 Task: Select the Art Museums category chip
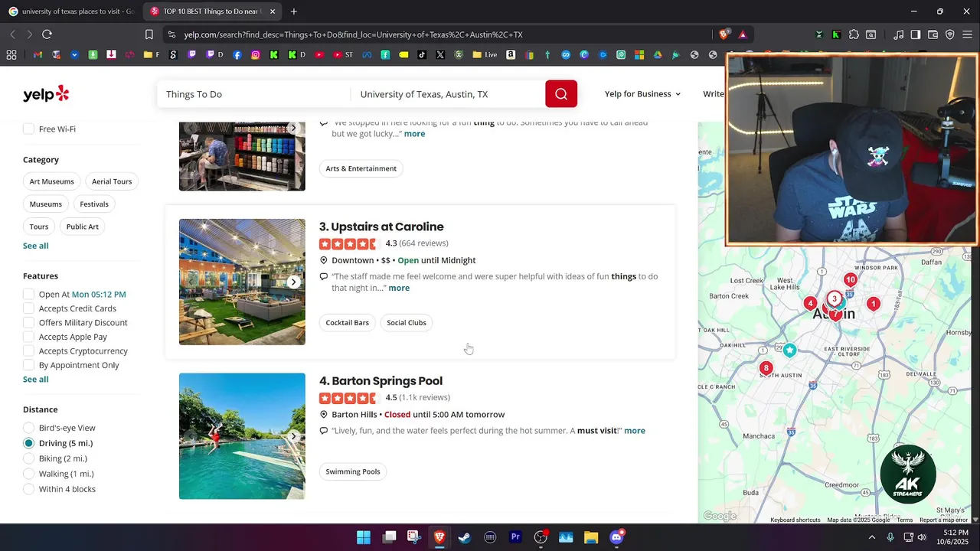[52, 181]
